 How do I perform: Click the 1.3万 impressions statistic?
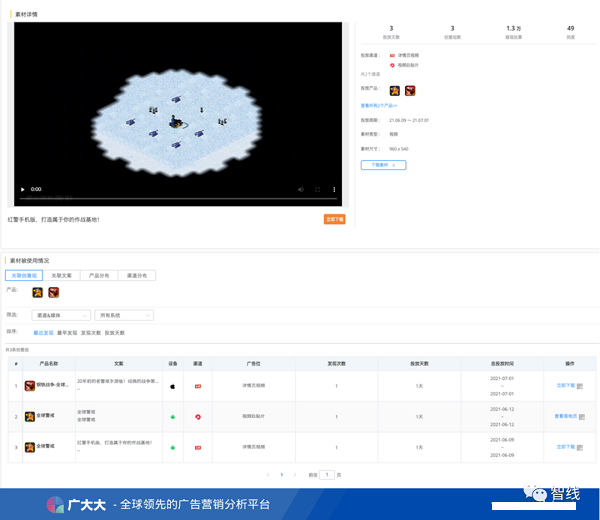tap(514, 32)
